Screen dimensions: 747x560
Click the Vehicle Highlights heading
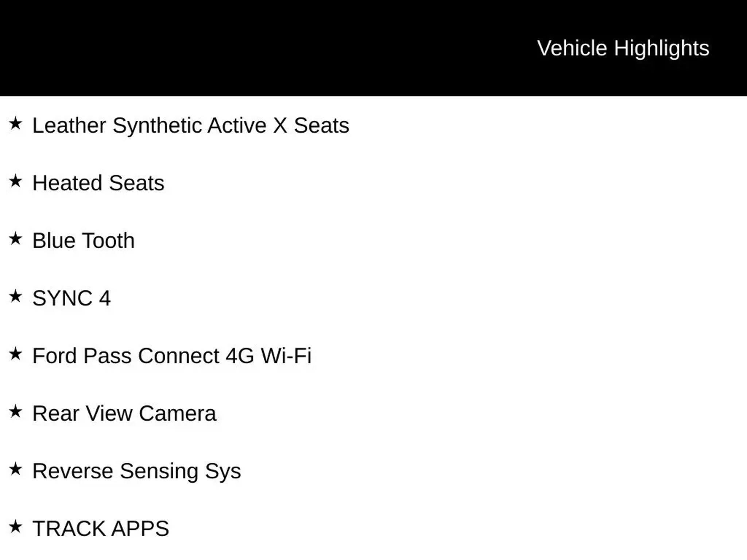[623, 48]
